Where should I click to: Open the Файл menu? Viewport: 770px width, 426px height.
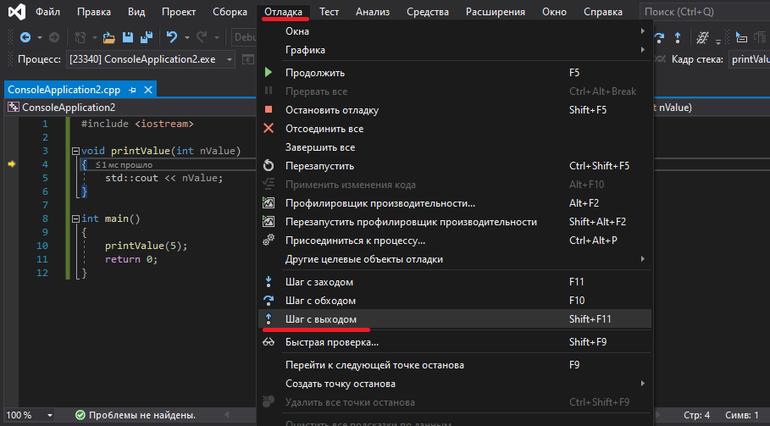(x=48, y=12)
